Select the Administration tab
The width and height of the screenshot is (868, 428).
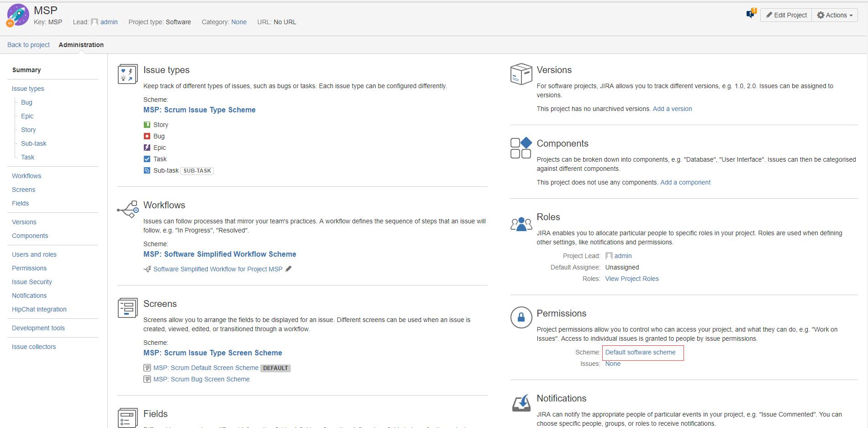[x=81, y=45]
